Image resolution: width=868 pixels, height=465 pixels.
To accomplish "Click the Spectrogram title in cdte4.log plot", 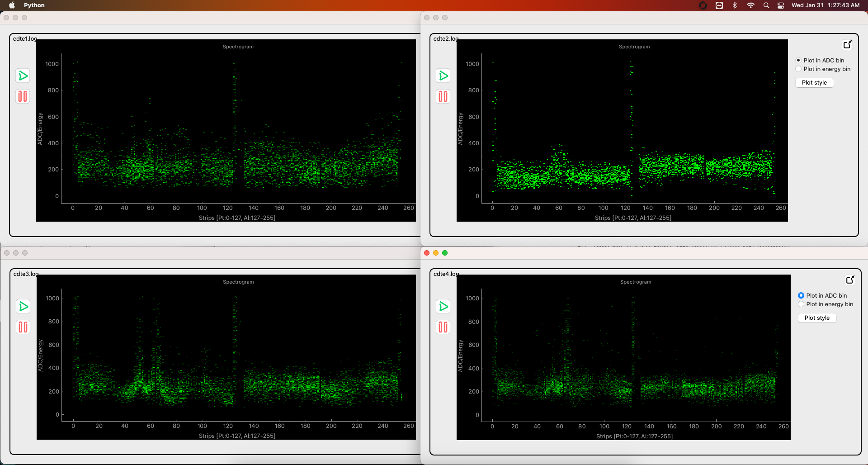I will click(x=636, y=282).
